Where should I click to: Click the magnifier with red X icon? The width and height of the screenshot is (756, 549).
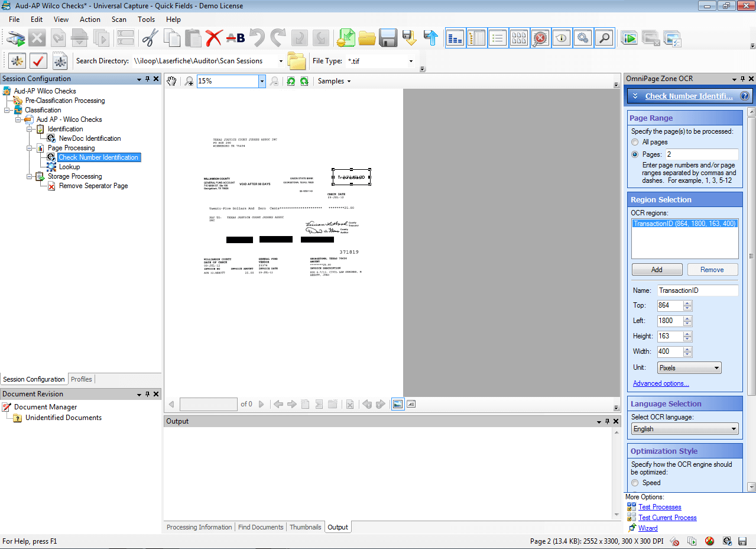540,38
